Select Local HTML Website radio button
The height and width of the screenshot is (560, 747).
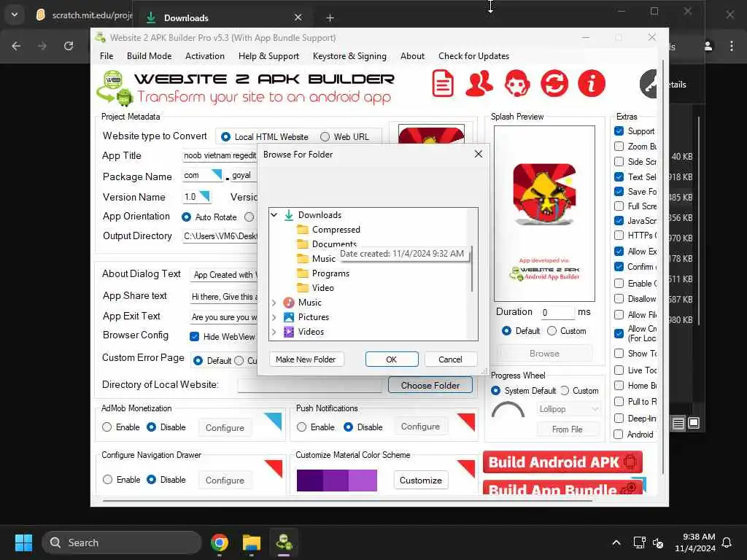tap(226, 137)
